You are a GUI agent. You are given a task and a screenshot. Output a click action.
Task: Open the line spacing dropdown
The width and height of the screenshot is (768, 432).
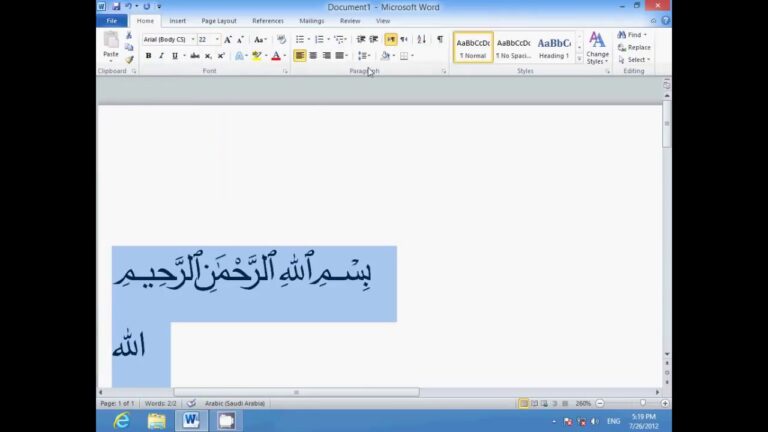[364, 56]
